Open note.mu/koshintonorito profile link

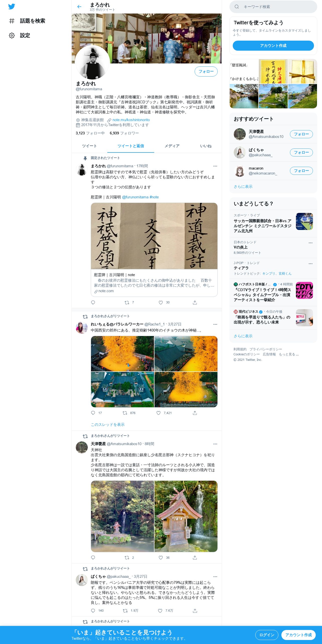(x=131, y=120)
